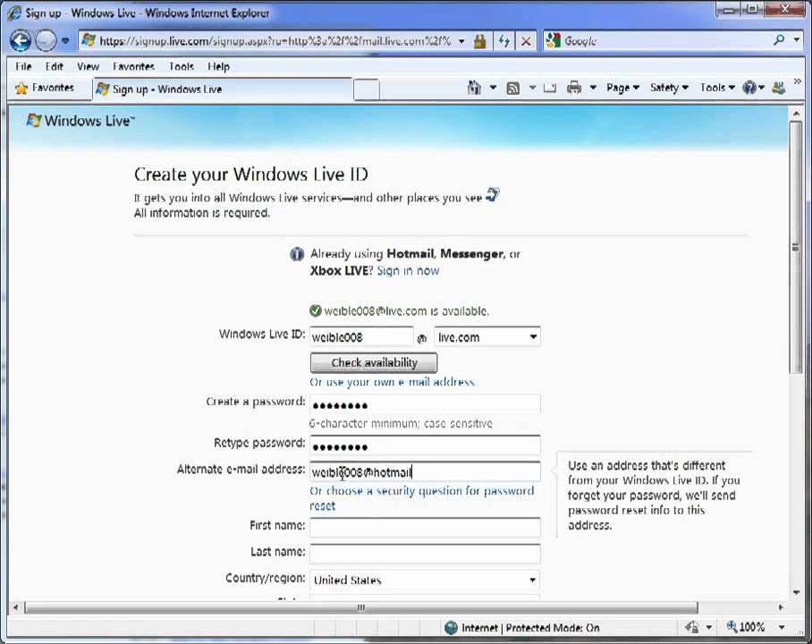This screenshot has width=812, height=644.
Task: Click the green available checkmark icon
Action: tap(316, 311)
